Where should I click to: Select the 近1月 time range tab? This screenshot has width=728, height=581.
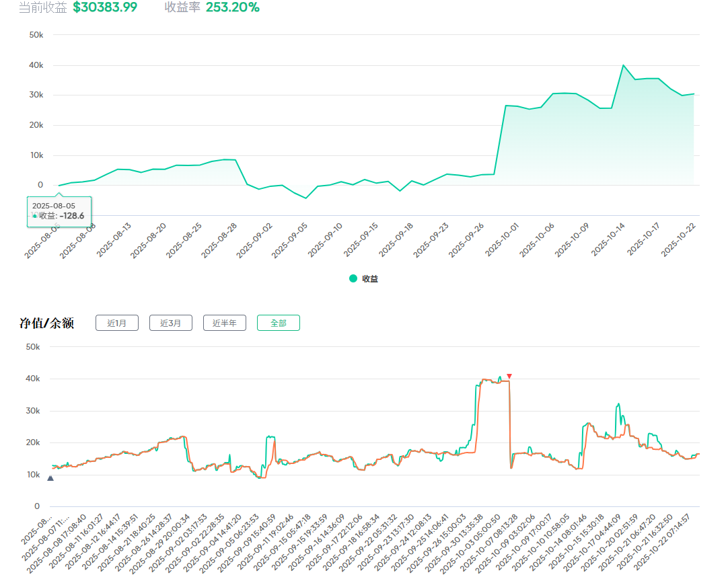tap(116, 323)
